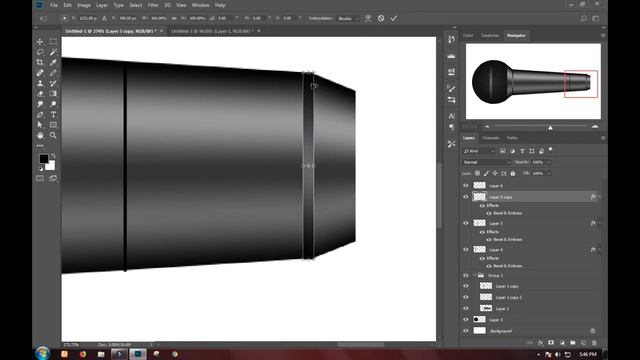
Task: Select the Move tool
Action: (x=40, y=42)
